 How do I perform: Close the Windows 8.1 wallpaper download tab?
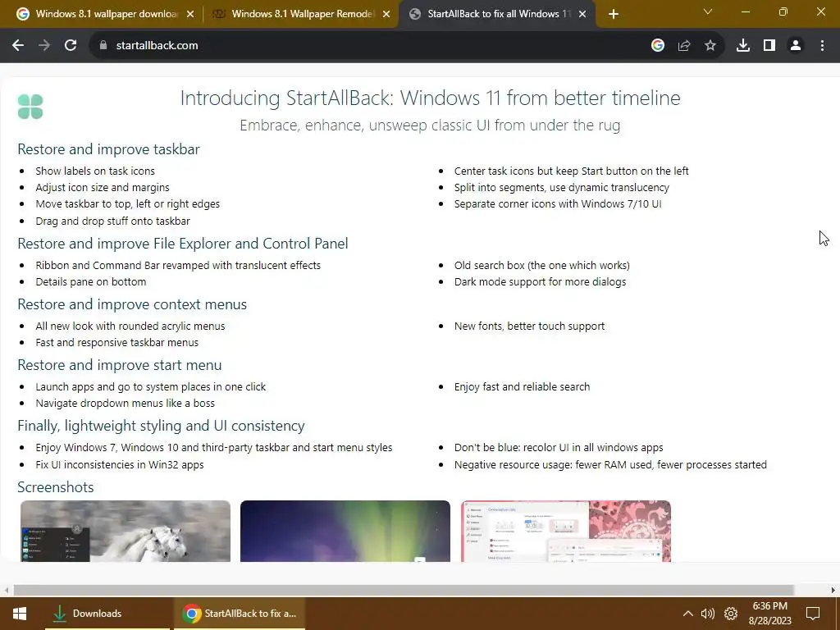190,15
